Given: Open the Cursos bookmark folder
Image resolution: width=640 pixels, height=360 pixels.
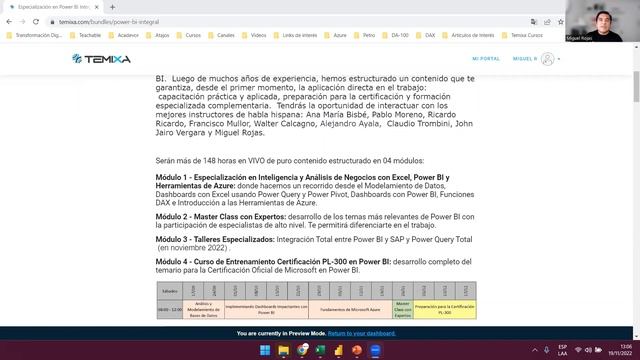Looking at the screenshot, I should point(189,36).
